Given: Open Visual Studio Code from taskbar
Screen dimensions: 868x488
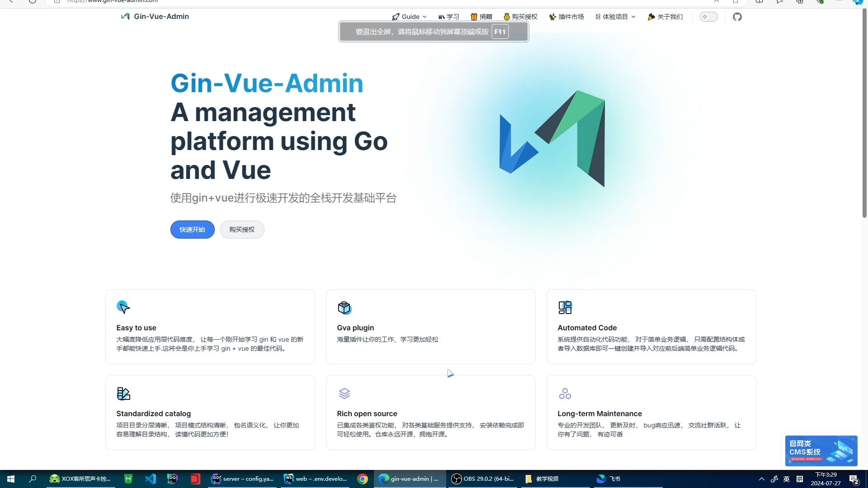Looking at the screenshot, I should pyautogui.click(x=151, y=479).
